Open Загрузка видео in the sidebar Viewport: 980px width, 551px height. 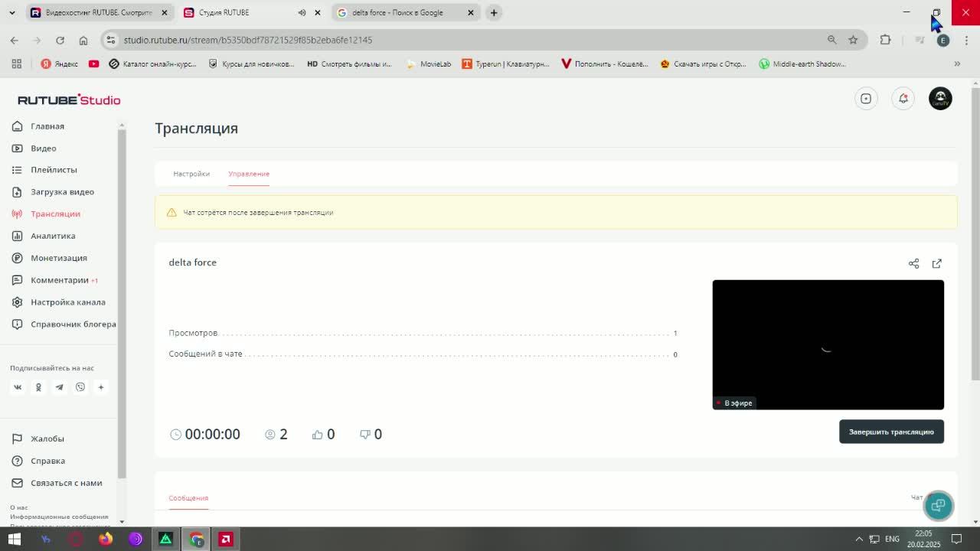[62, 192]
